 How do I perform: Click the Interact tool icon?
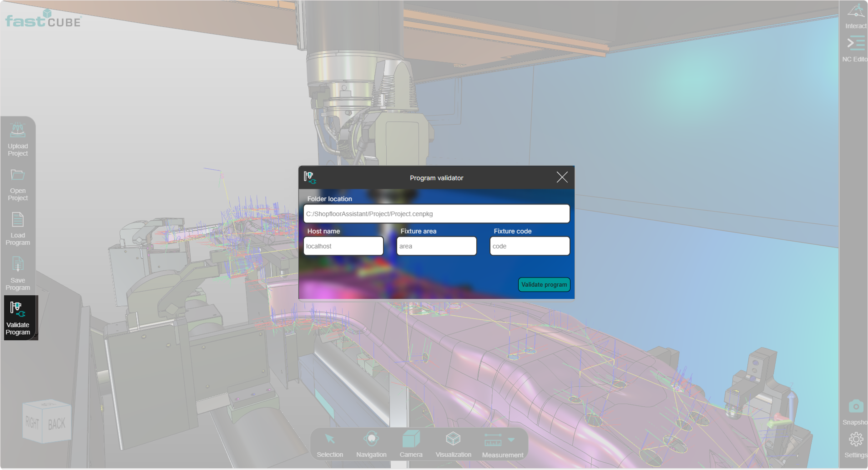tap(856, 11)
